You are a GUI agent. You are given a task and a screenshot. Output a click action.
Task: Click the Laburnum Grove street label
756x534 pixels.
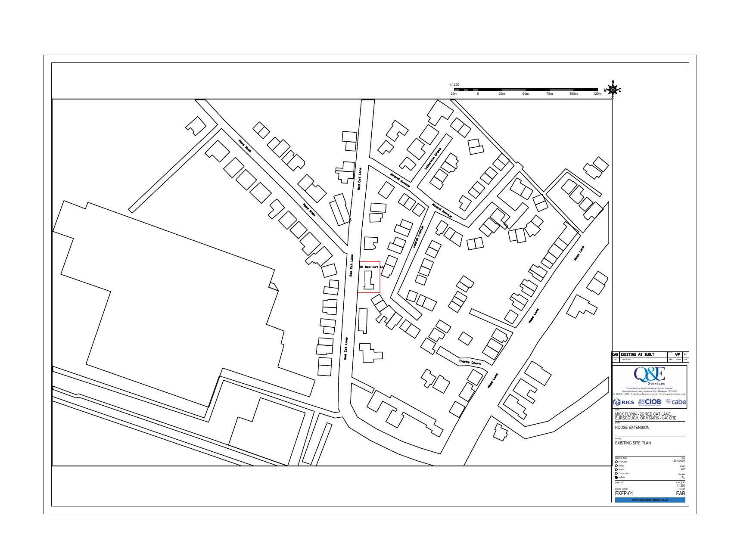click(433, 158)
